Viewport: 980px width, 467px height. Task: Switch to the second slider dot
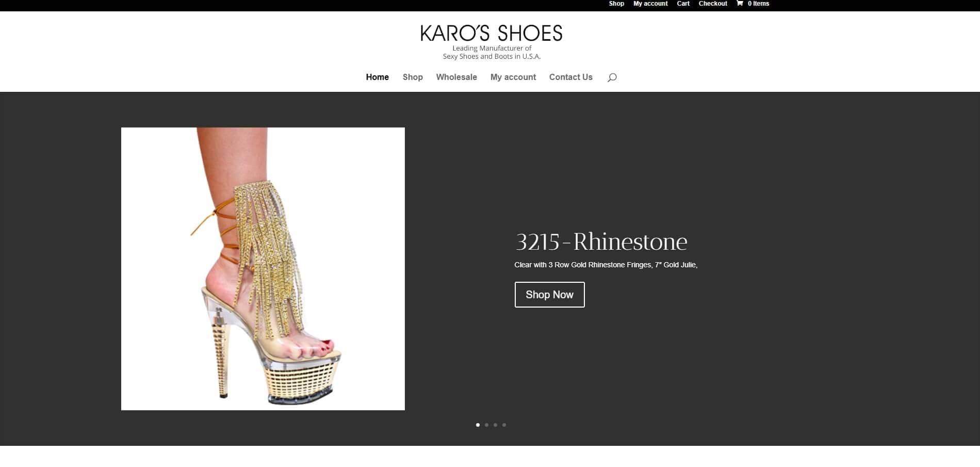(487, 425)
